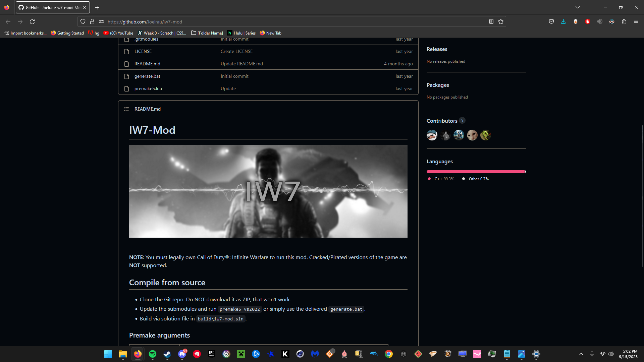The image size is (644, 362).
Task: Click shield tracking protection icon
Action: coord(83,22)
